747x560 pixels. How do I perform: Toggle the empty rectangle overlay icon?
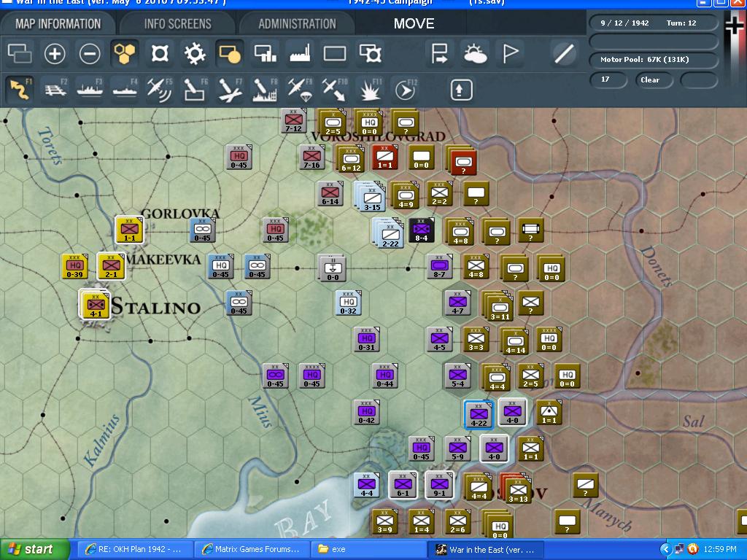click(335, 53)
